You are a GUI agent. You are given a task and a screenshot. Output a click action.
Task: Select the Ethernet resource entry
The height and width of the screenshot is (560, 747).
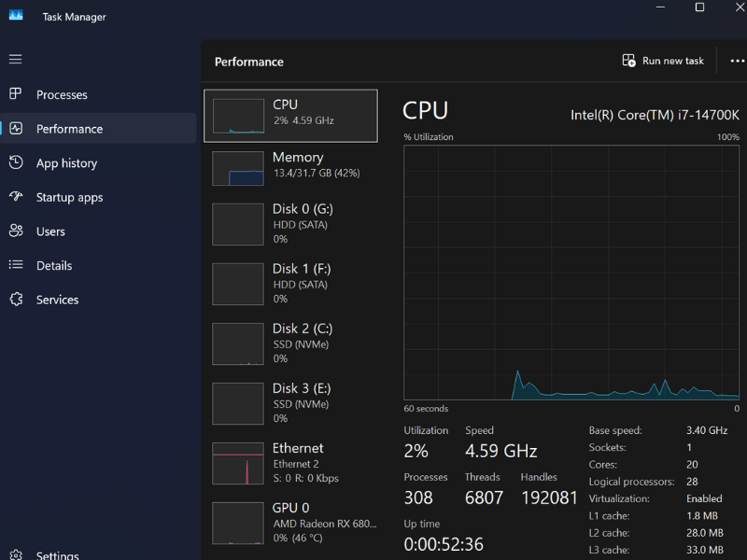pos(290,463)
